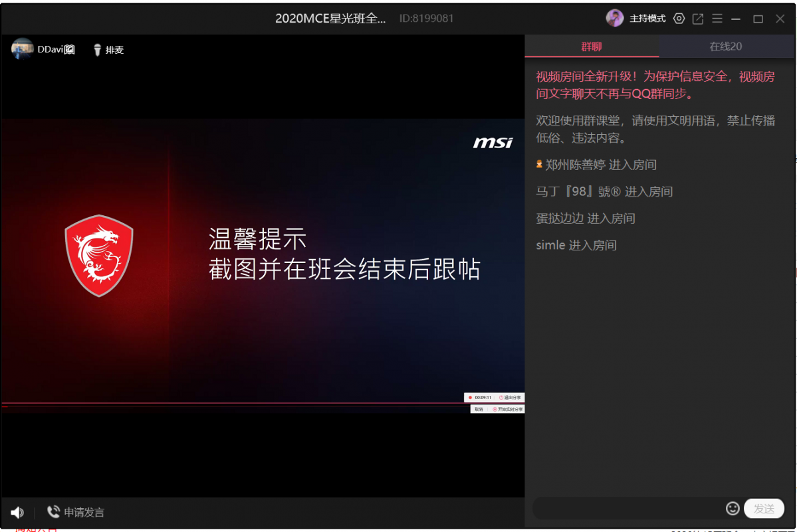Click in the chat message input field
The height and width of the screenshot is (532, 797).
point(628,508)
